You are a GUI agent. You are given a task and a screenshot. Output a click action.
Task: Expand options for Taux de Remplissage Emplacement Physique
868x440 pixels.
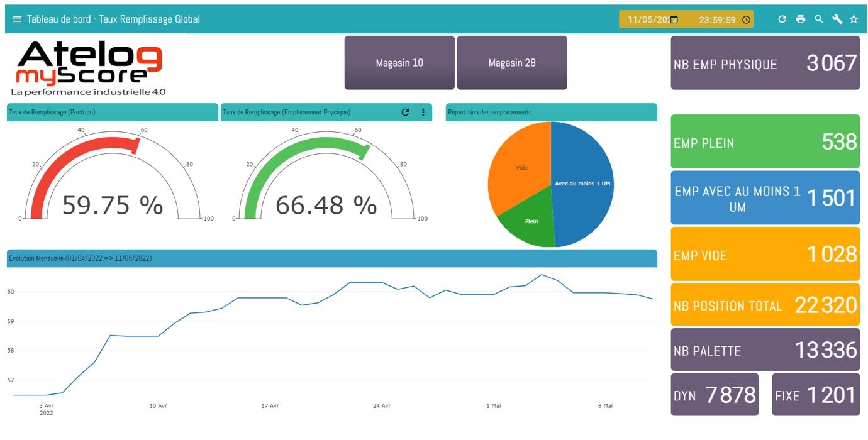pos(423,112)
